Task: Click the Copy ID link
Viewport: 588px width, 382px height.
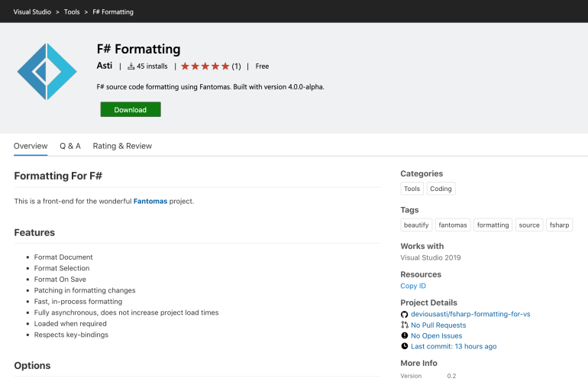Action: [x=413, y=286]
